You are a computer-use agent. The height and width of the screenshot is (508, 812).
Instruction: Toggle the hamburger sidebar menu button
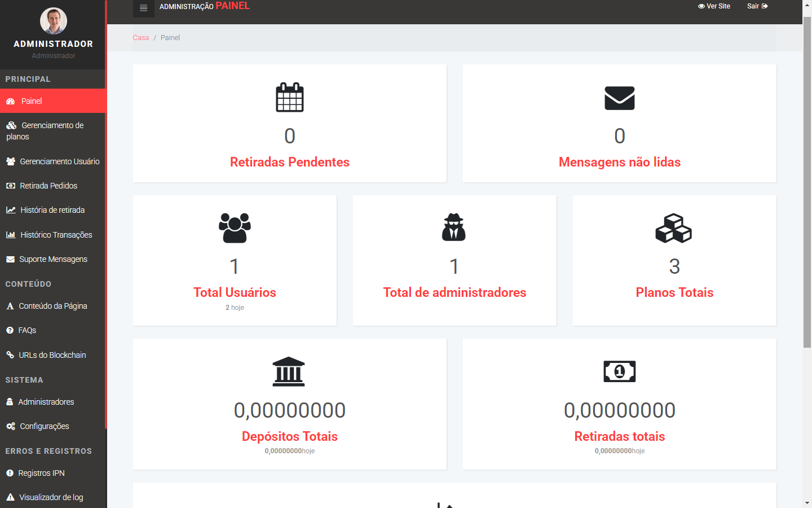(x=143, y=8)
